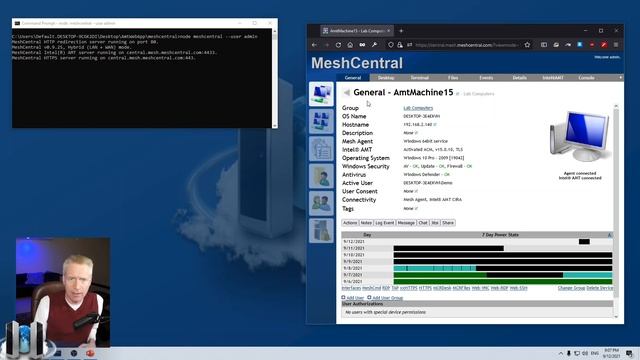Click the red pencil extension icon
Viewport: 640px width, 360px height.
604,45
